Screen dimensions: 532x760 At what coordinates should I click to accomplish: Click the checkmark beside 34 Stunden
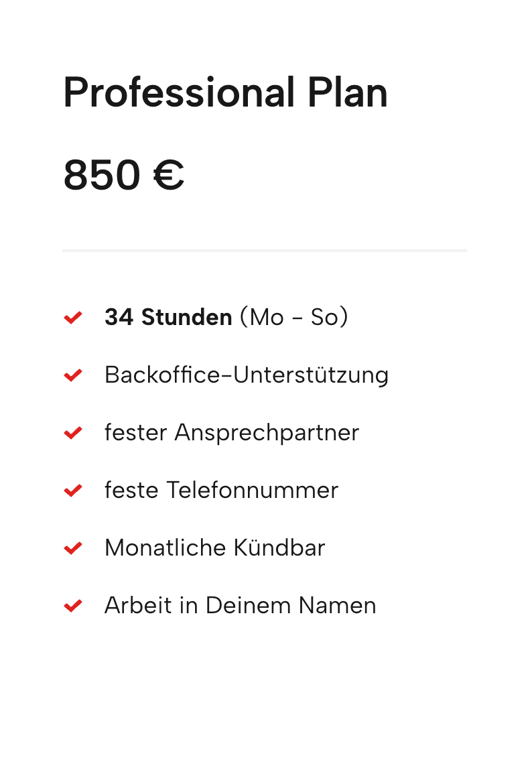[x=72, y=318]
